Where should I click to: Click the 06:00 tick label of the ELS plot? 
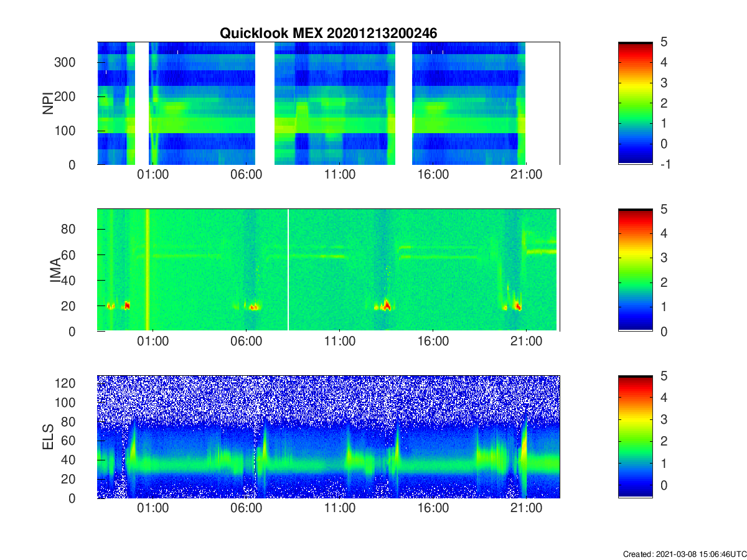(x=247, y=508)
